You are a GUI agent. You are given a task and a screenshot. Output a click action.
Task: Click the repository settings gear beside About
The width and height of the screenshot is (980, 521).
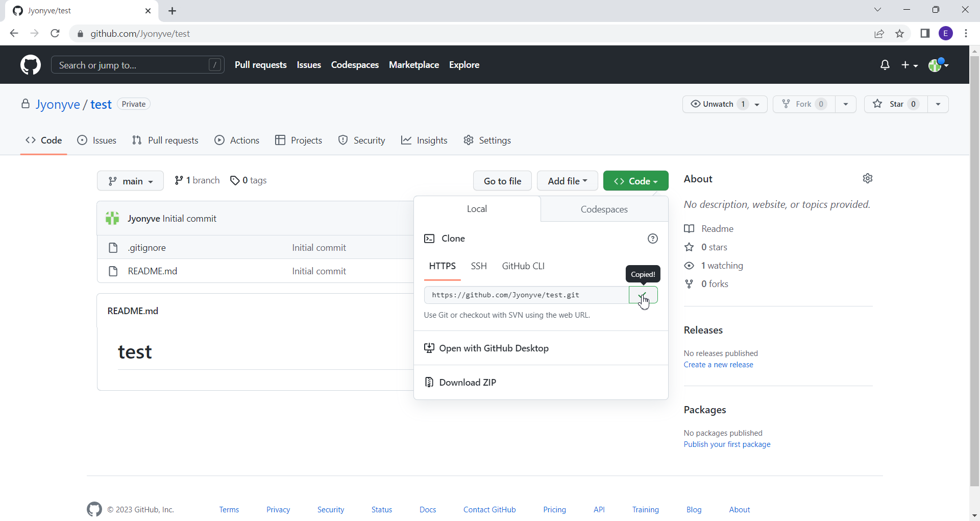pos(868,178)
